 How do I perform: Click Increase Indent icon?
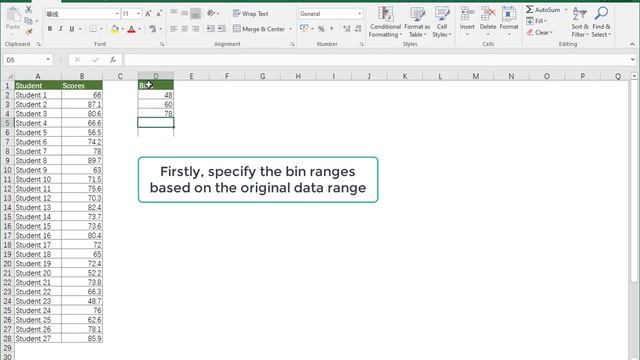[x=221, y=29]
